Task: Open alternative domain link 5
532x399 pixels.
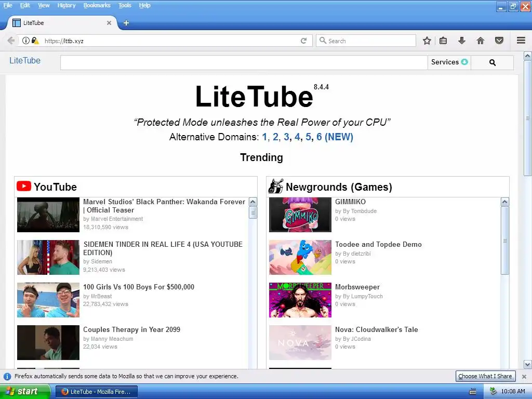Action: click(x=308, y=137)
